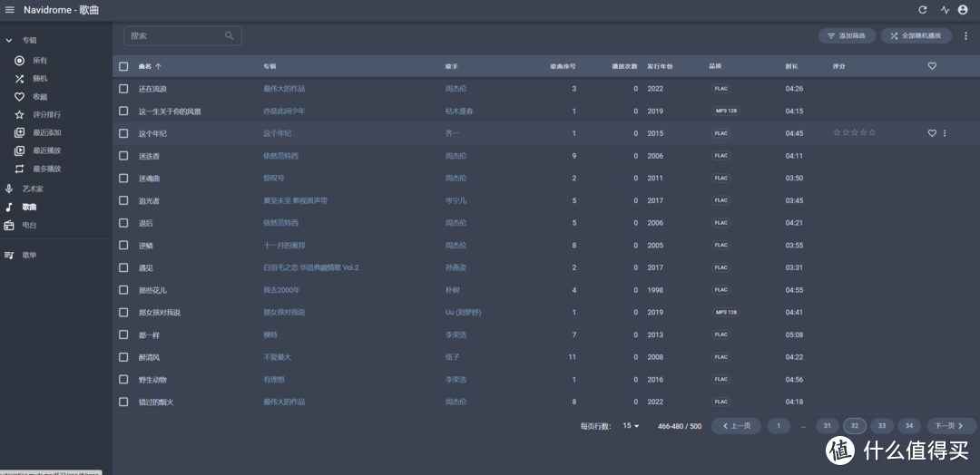The height and width of the screenshot is (475, 980).
Task: Click the 添加筛选 button
Action: tap(847, 36)
